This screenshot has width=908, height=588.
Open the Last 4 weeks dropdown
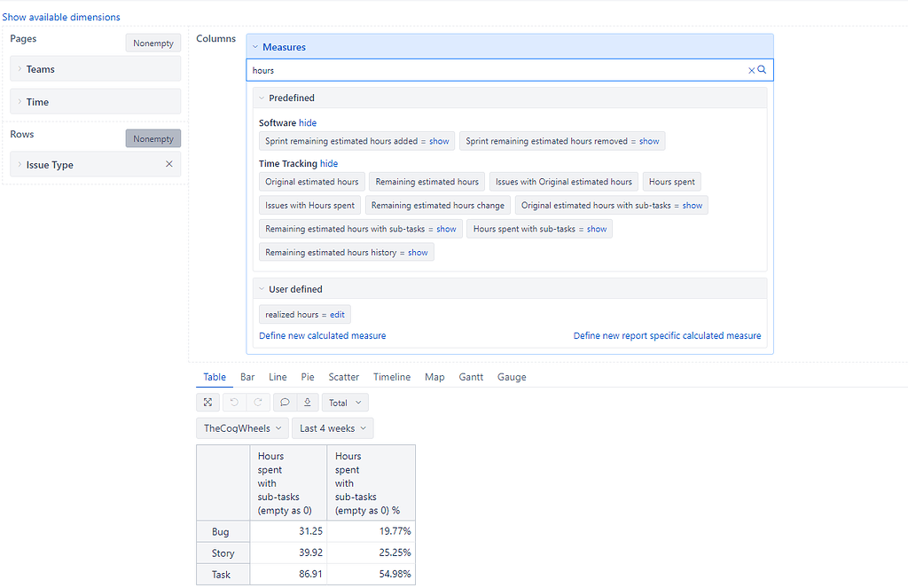pyautogui.click(x=333, y=428)
